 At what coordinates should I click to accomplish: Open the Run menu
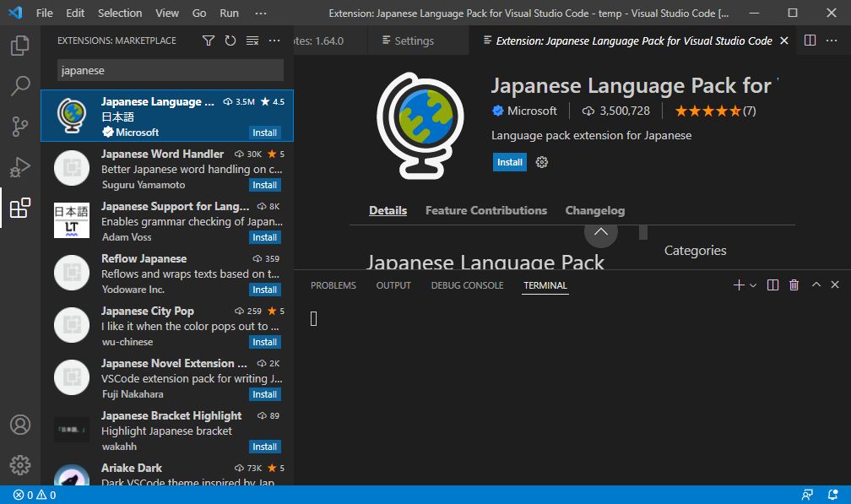(229, 13)
